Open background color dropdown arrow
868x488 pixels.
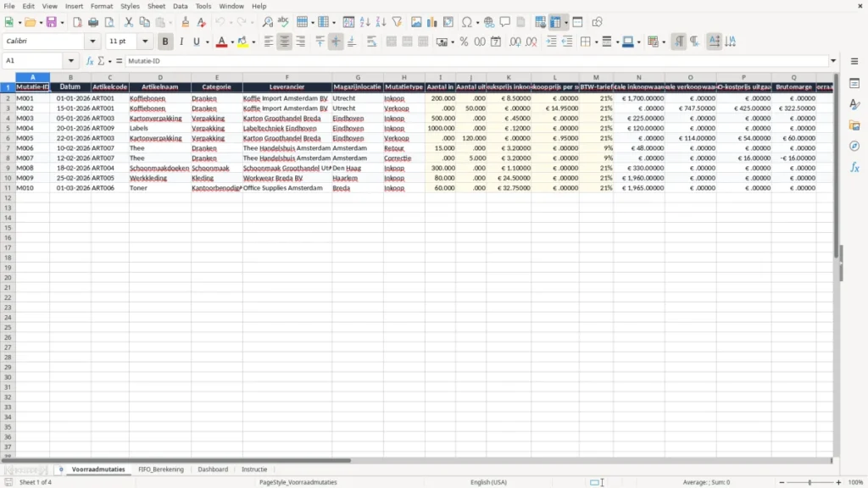(x=253, y=42)
